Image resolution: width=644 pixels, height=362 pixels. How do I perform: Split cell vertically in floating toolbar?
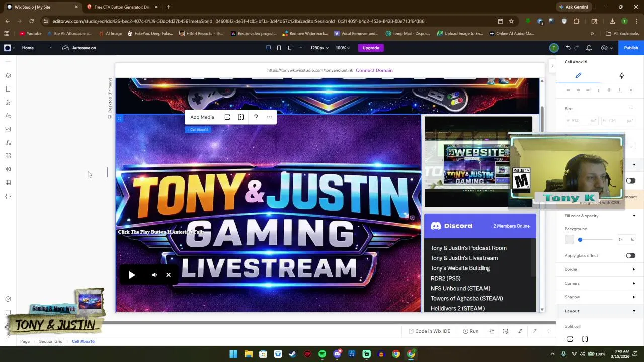coord(241,117)
